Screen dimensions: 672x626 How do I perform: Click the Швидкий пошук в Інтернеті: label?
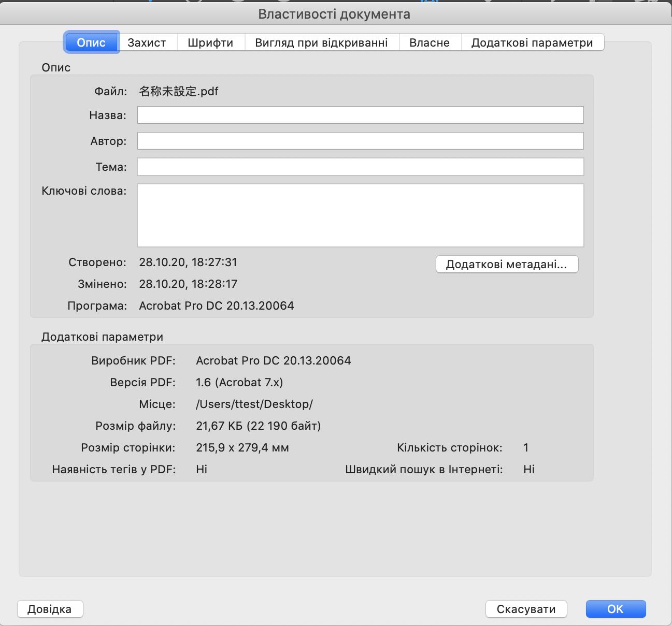(424, 470)
